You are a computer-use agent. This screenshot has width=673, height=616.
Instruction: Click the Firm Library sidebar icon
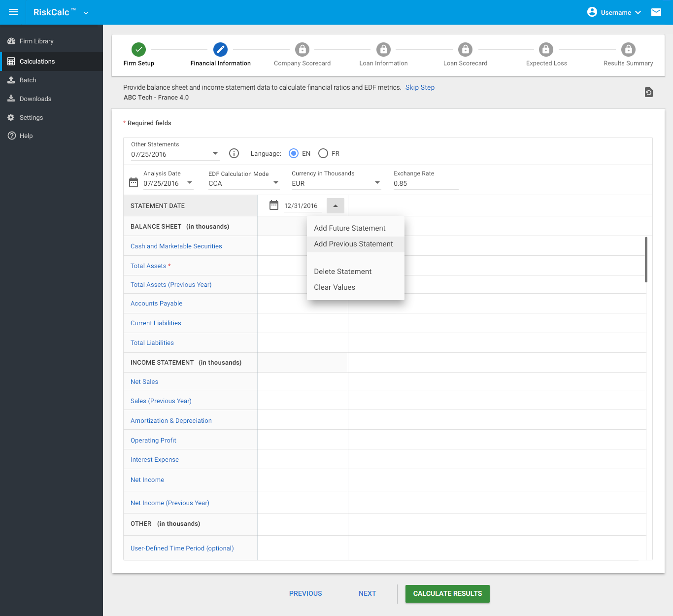(11, 41)
